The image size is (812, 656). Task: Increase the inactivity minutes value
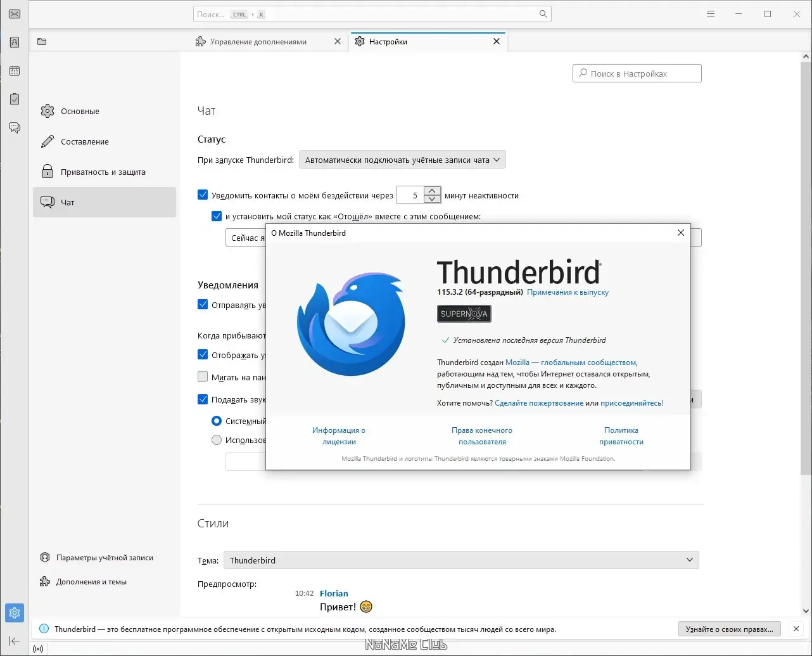(x=432, y=191)
